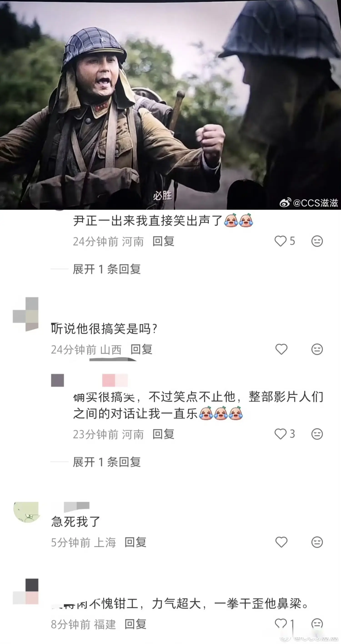Tap dislike face on 确实很搞笑 reply
This screenshot has width=341, height=644.
317,434
